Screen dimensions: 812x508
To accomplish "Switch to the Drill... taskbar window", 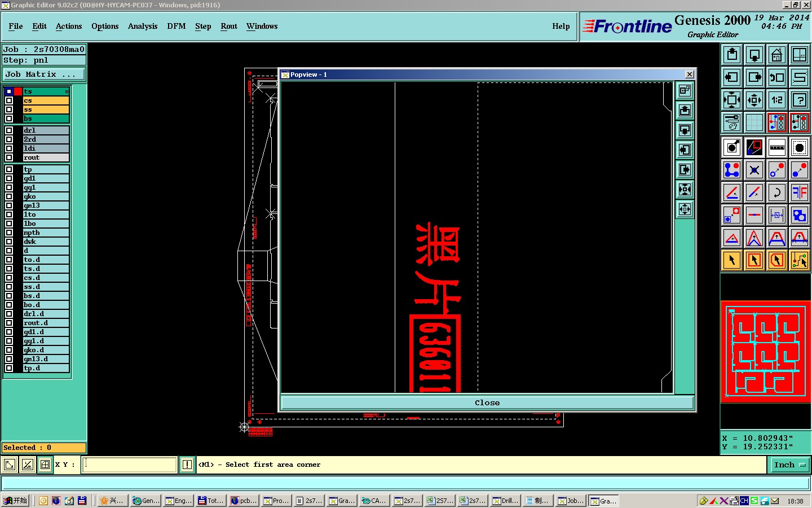I will [506, 501].
